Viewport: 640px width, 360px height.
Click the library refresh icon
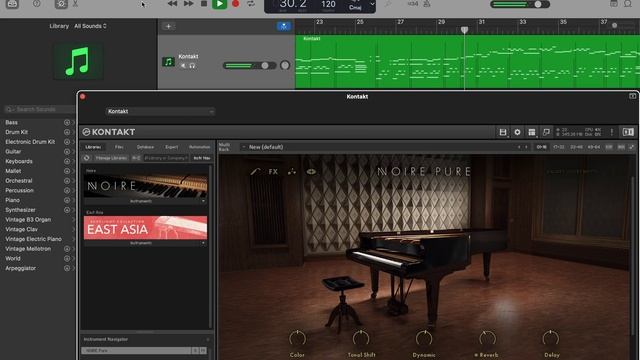(x=87, y=158)
